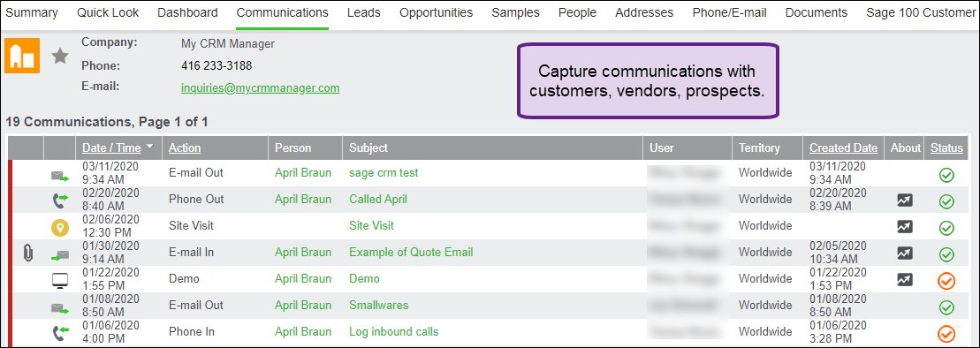Click the '02/05/2020 10:34 AM' created date
Image resolution: width=980 pixels, height=348 pixels.
pyautogui.click(x=838, y=253)
